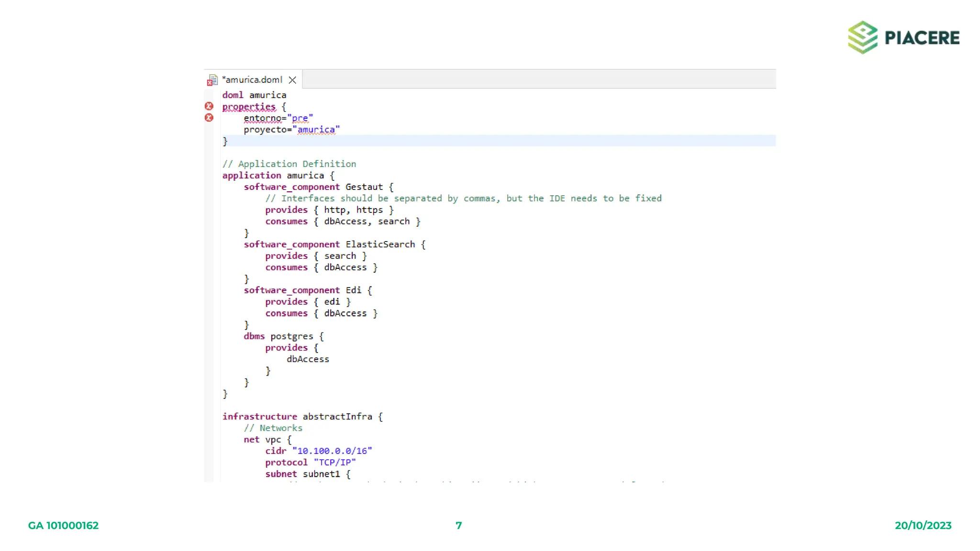
Task: Click the PIACERE logo icon
Action: 862,37
